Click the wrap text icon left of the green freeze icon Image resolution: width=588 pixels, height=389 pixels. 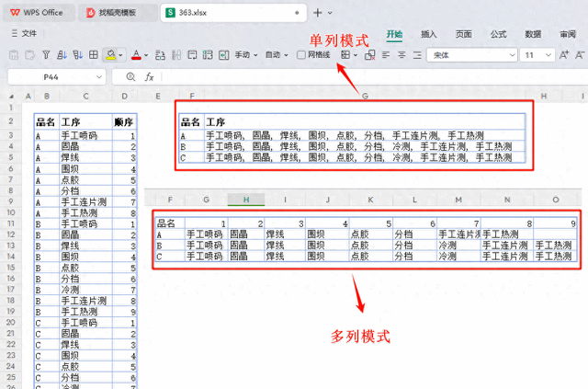(x=192, y=55)
